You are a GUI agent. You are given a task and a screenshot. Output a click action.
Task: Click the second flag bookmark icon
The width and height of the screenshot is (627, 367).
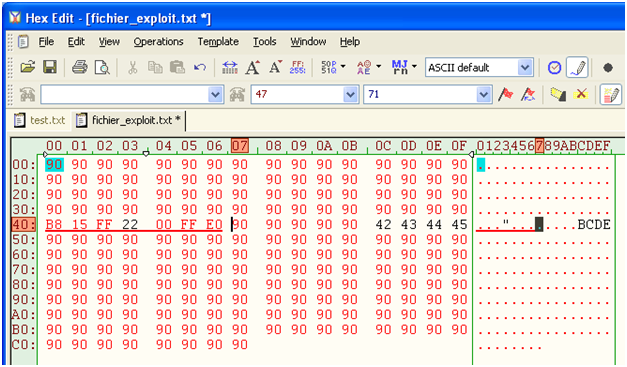pos(528,95)
